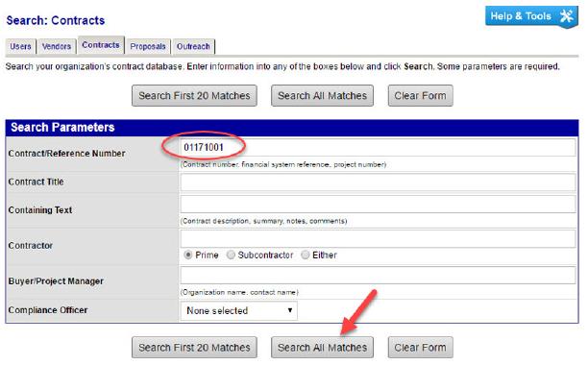The width and height of the screenshot is (588, 365).
Task: Click top Search All Matches button
Action: point(322,95)
